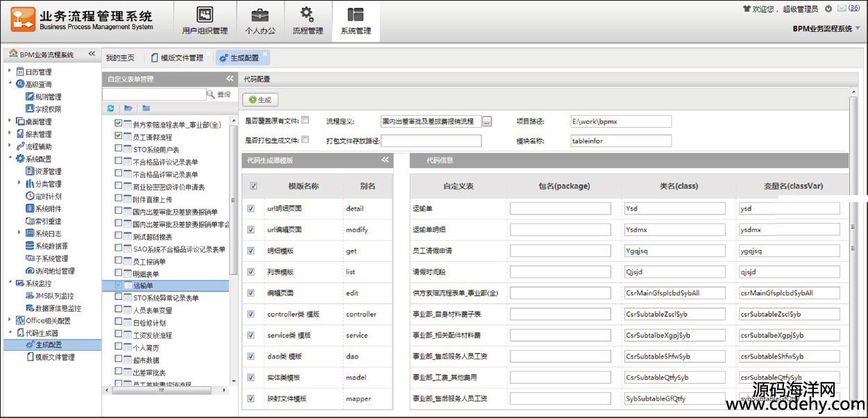Click the ellipsis button beside 流程定义
The width and height of the screenshot is (868, 418).
click(487, 122)
